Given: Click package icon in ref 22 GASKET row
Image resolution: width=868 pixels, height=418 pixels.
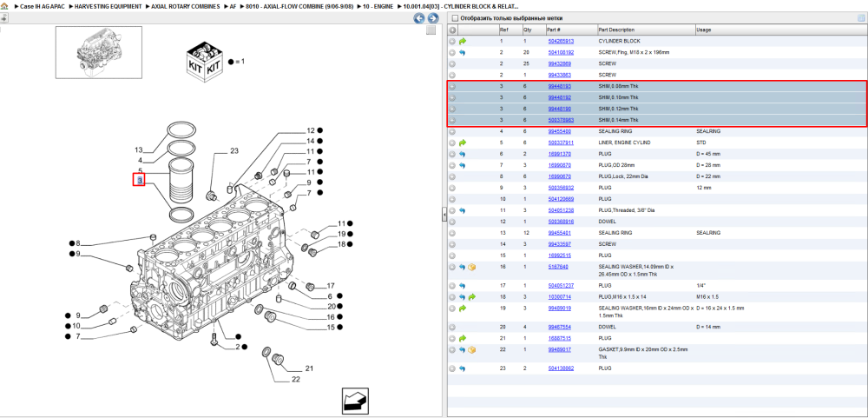Looking at the screenshot, I should click(x=472, y=350).
